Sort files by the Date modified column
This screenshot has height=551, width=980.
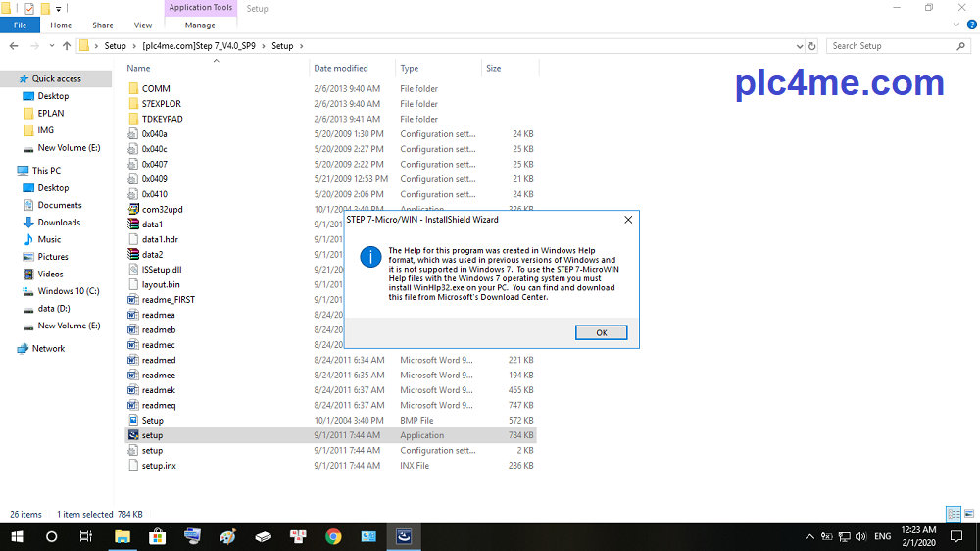tap(341, 69)
